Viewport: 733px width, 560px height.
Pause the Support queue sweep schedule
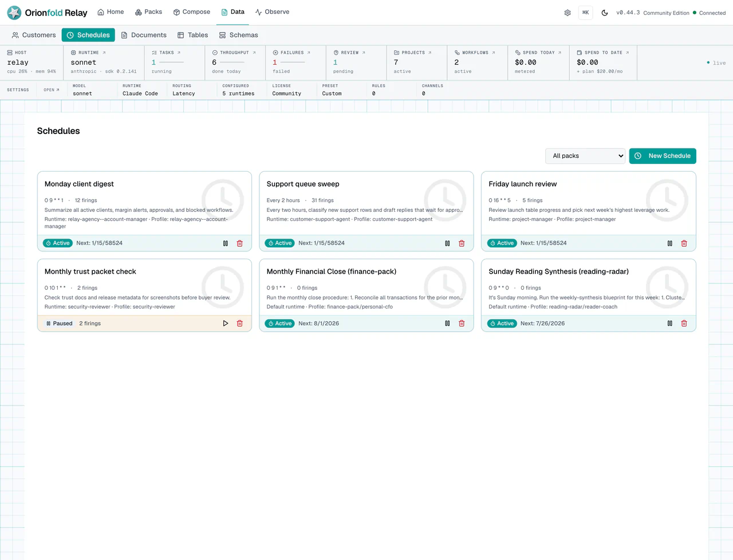pos(447,243)
